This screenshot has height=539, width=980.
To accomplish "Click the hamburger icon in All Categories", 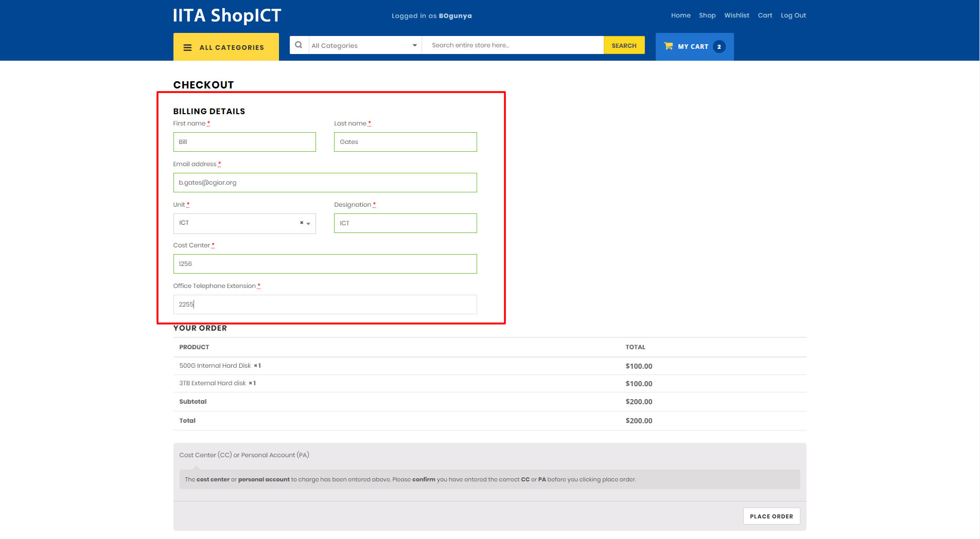I will pos(187,47).
